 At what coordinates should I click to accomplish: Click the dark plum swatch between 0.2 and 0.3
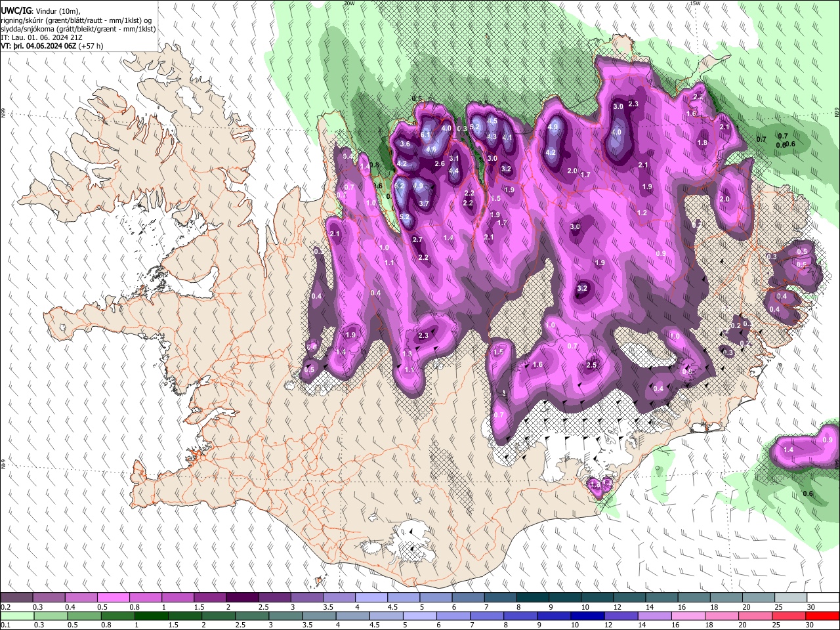[17, 598]
